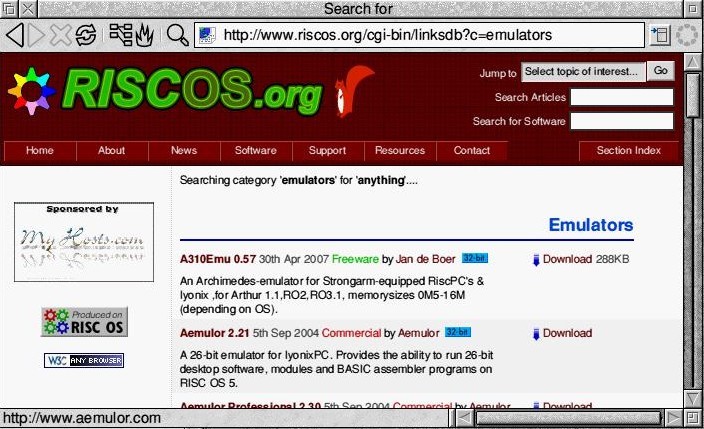This screenshot has width=704, height=429.
Task: Click the colourful cog logo icon
Action: 31,91
